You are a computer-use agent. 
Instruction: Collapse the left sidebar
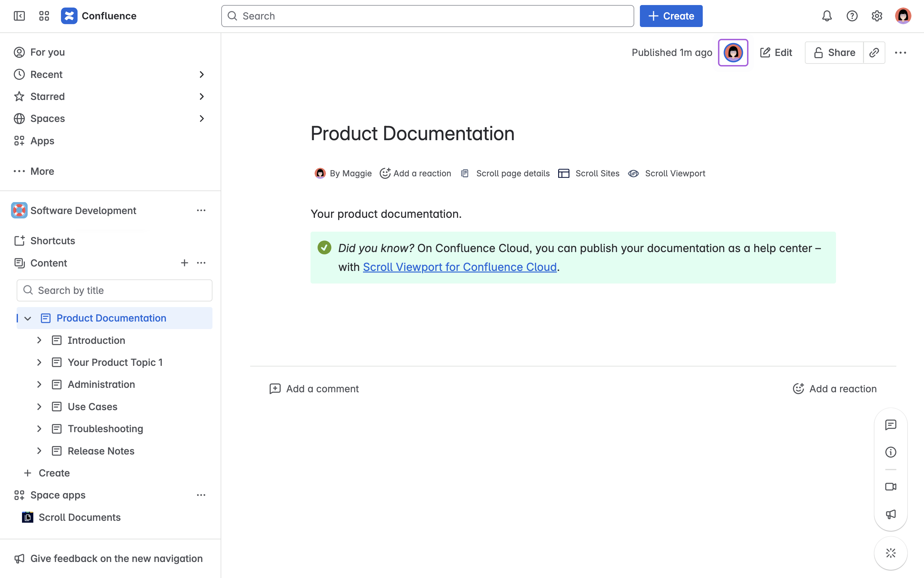19,16
